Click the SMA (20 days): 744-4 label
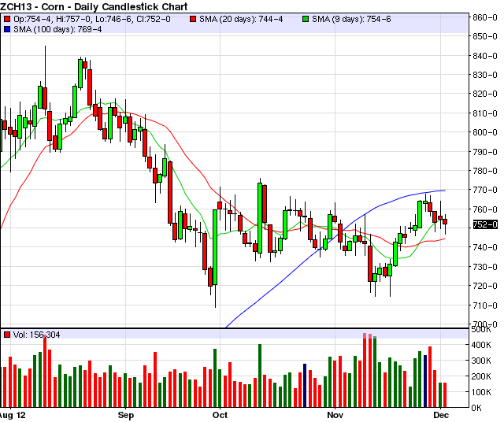 click(241, 19)
